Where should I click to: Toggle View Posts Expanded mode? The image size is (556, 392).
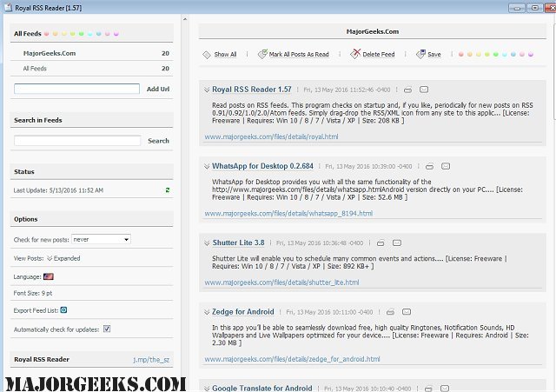click(63, 258)
